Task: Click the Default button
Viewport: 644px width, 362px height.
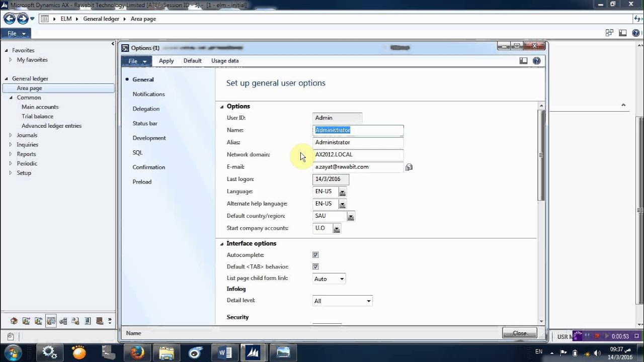Action: tap(192, 61)
